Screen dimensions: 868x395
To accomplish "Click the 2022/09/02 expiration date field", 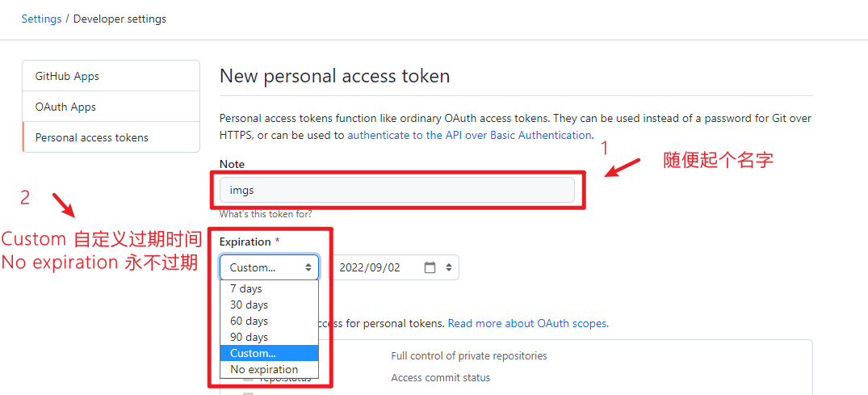I will (x=378, y=267).
